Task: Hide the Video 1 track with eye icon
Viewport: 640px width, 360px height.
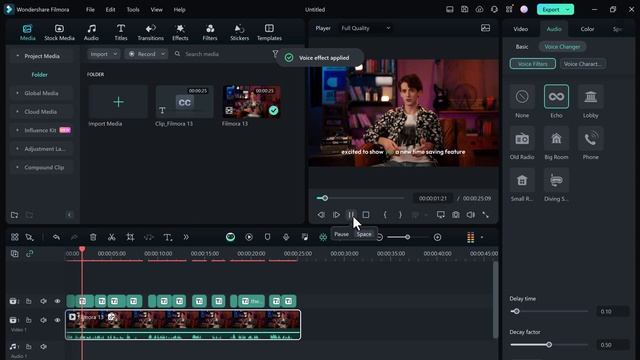Action: [57, 320]
